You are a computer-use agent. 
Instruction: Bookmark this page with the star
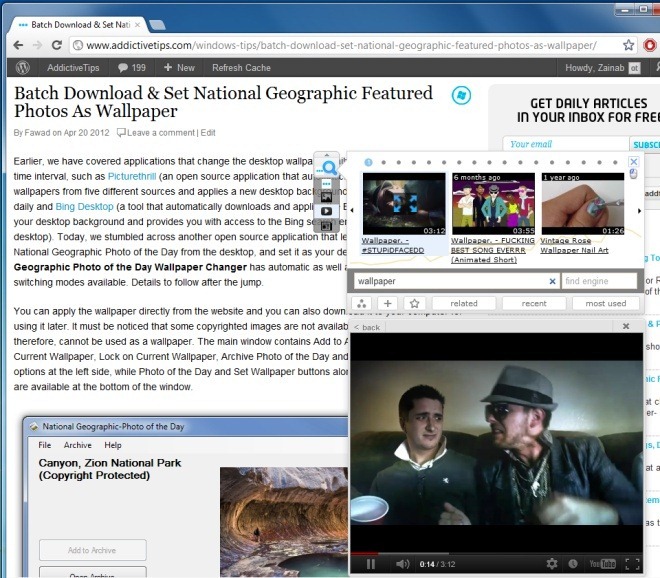coord(628,45)
